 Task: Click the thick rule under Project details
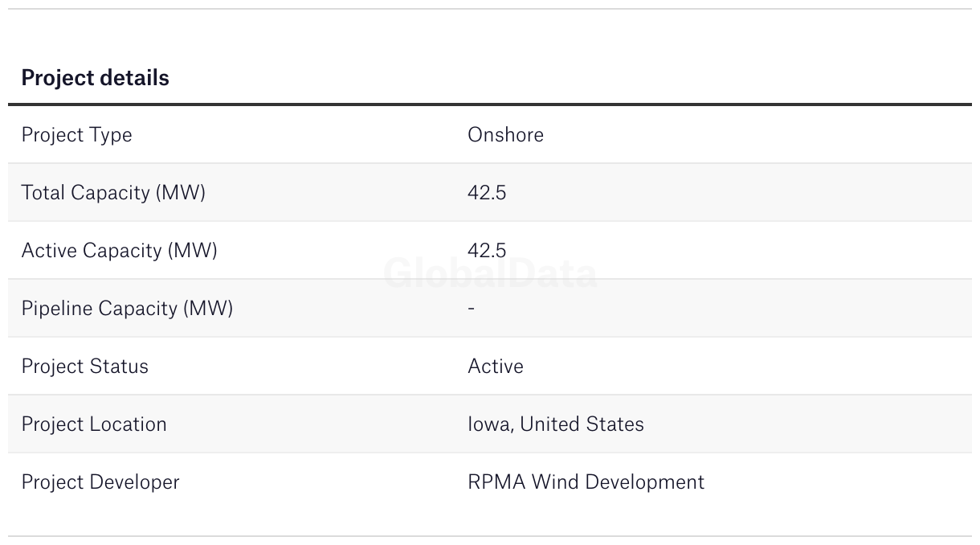(490, 104)
